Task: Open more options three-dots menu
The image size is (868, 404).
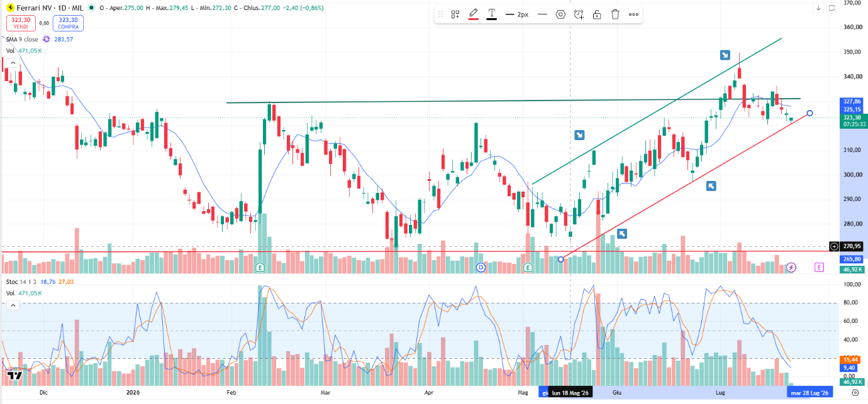Action: coord(633,14)
